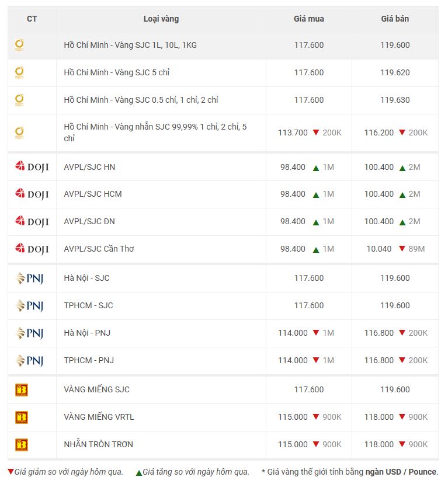The image size is (448, 484).
Task: Click red down arrow in Hà Nội - PNJ buy price
Action: pyautogui.click(x=316, y=332)
